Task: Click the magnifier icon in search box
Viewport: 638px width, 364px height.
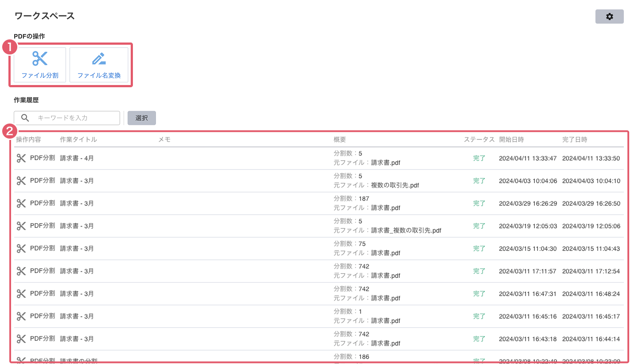Action: click(25, 118)
